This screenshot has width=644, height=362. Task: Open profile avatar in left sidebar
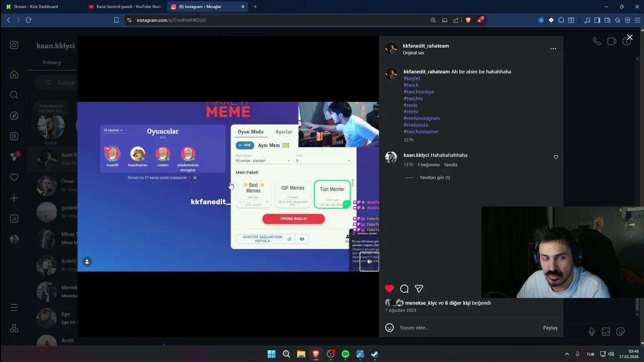[14, 239]
